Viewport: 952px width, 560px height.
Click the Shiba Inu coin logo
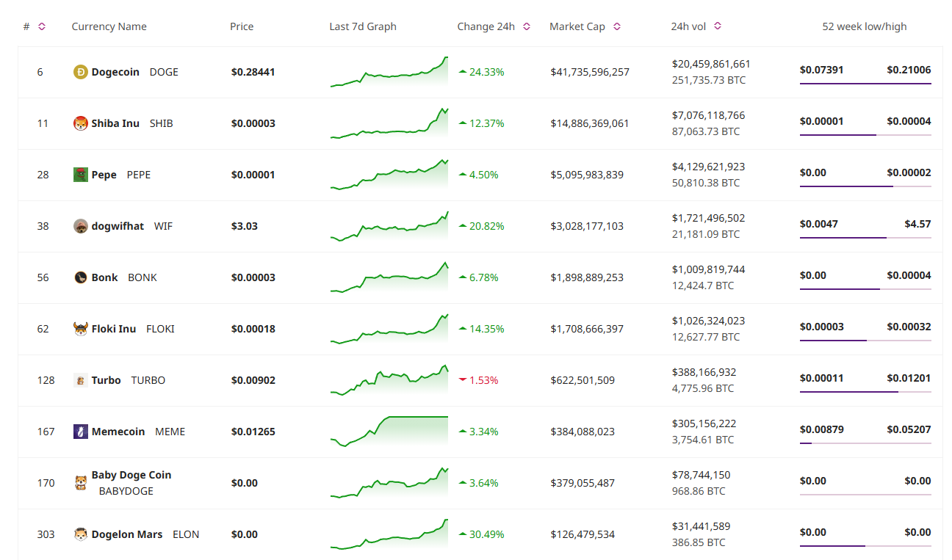[80, 123]
